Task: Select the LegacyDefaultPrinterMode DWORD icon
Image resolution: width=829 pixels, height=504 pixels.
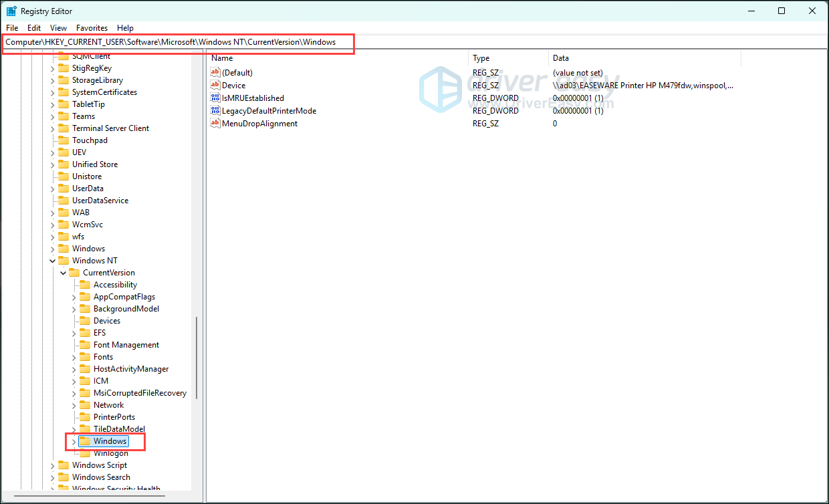Action: (x=215, y=110)
